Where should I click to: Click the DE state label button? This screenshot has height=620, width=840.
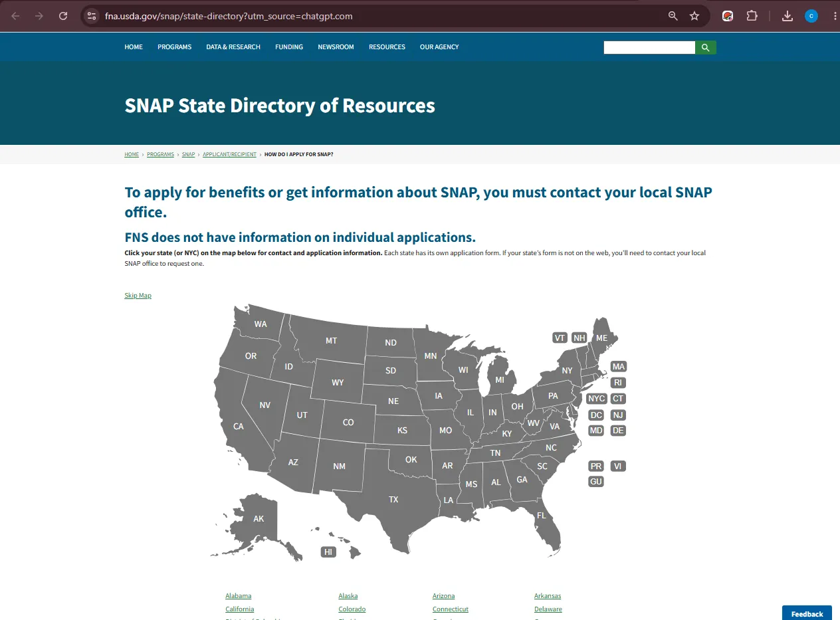(x=618, y=431)
